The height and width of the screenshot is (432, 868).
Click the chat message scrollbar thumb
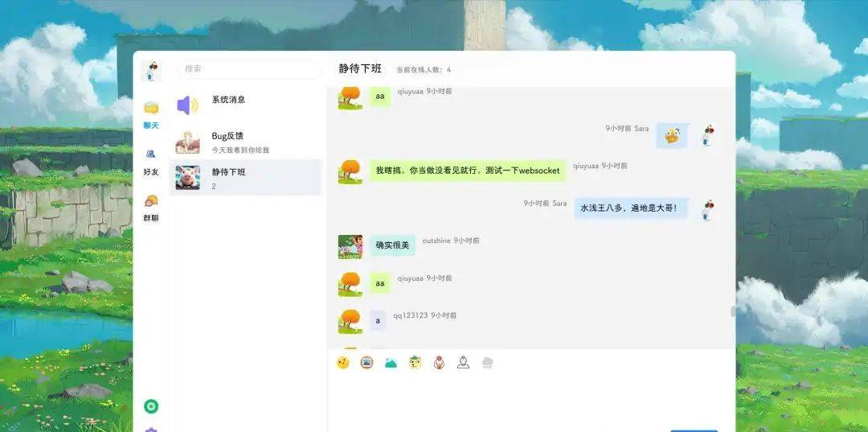point(733,311)
